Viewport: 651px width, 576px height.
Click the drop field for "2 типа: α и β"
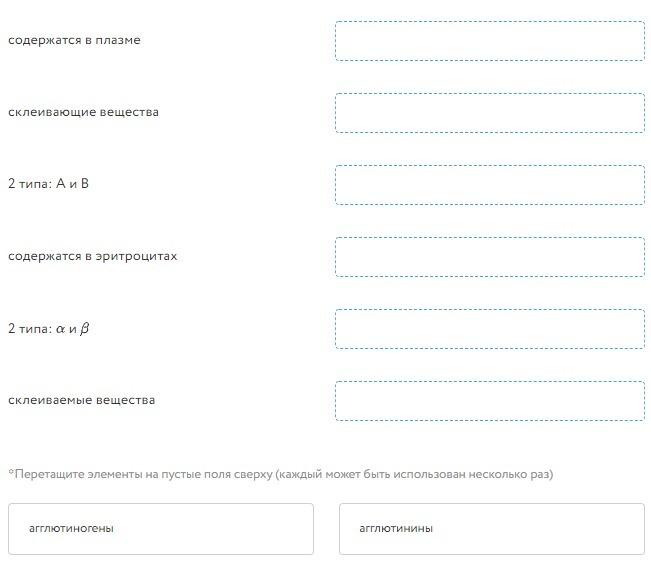pos(489,329)
